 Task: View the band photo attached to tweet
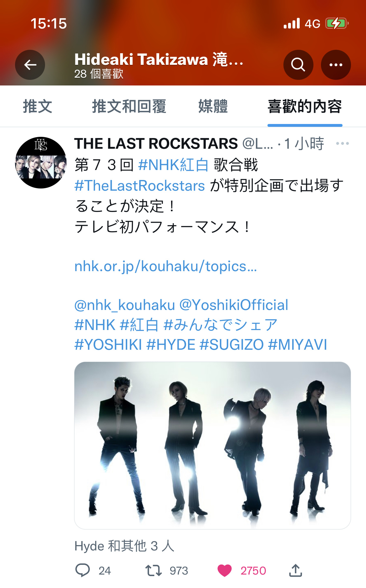click(x=212, y=445)
